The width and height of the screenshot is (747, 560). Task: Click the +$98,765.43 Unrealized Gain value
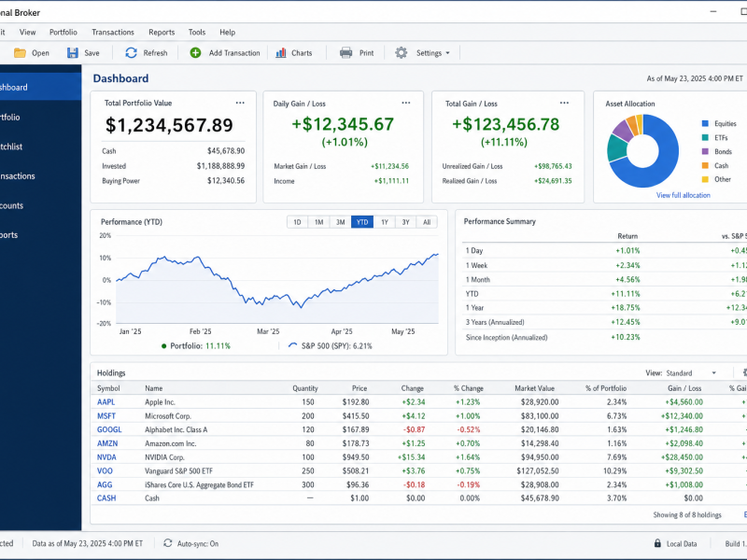553,166
